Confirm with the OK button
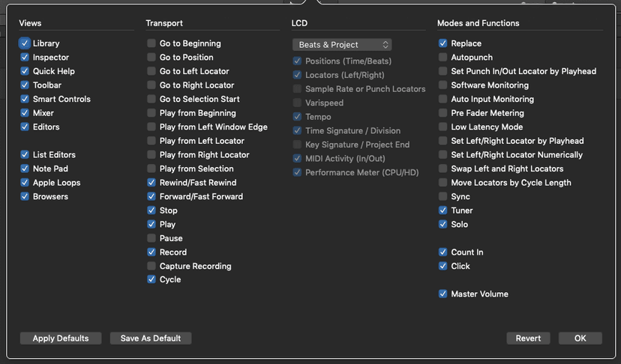Image resolution: width=621 pixels, height=364 pixels. pos(580,339)
